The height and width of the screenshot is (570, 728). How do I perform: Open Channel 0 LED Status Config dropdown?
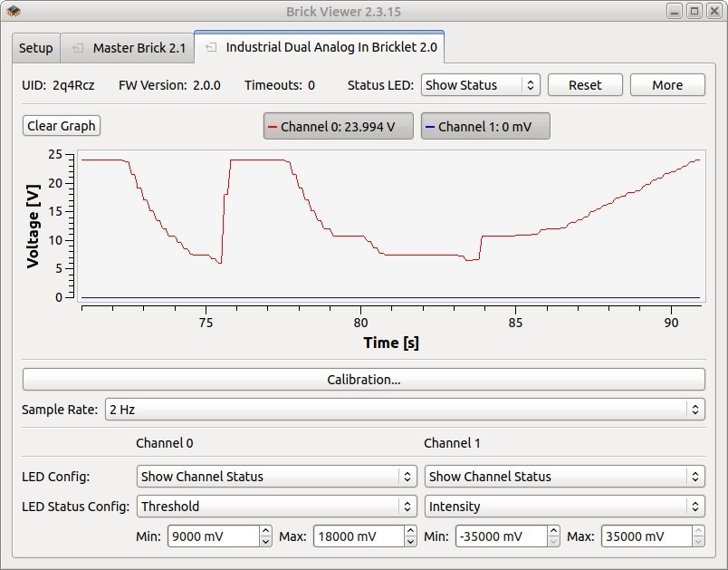click(277, 506)
